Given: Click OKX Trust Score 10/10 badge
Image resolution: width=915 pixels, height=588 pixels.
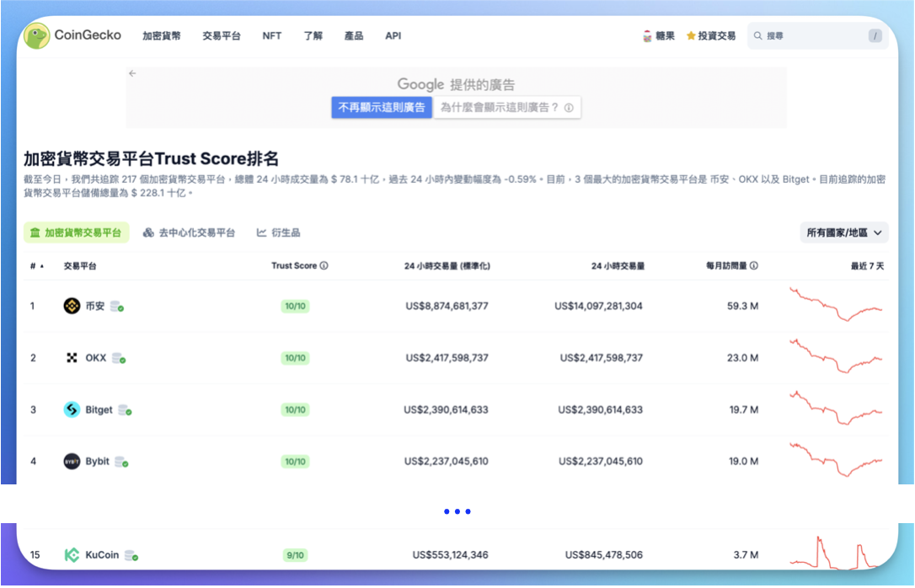Looking at the screenshot, I should pos(295,358).
